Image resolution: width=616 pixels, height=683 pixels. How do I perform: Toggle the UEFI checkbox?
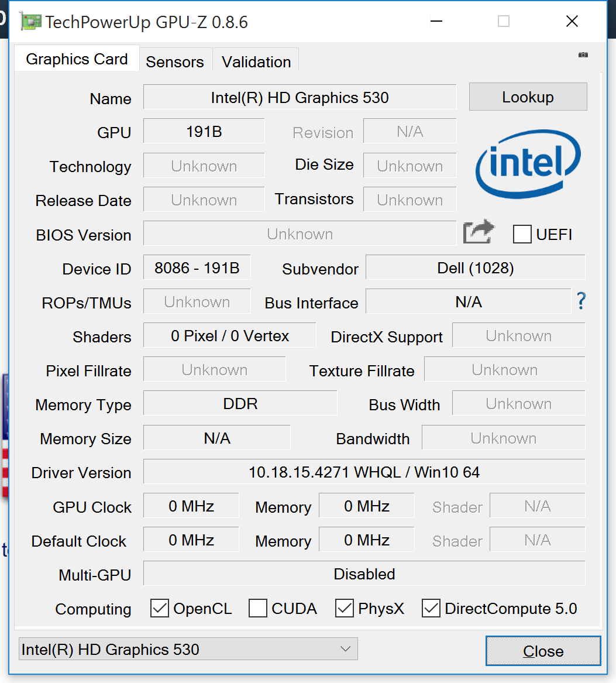click(522, 234)
